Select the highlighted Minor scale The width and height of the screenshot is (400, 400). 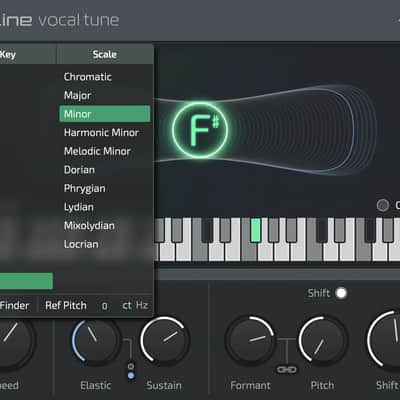pos(105,114)
